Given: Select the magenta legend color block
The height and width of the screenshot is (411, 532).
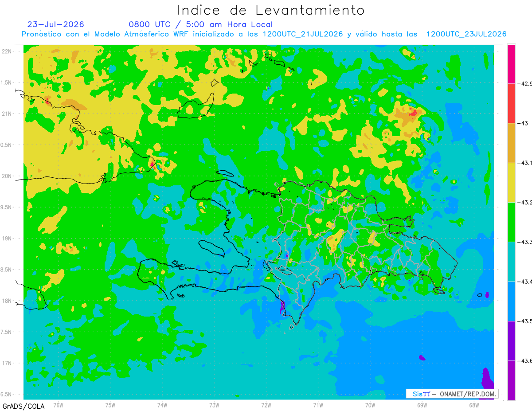Looking at the screenshot, I should tap(511, 64).
